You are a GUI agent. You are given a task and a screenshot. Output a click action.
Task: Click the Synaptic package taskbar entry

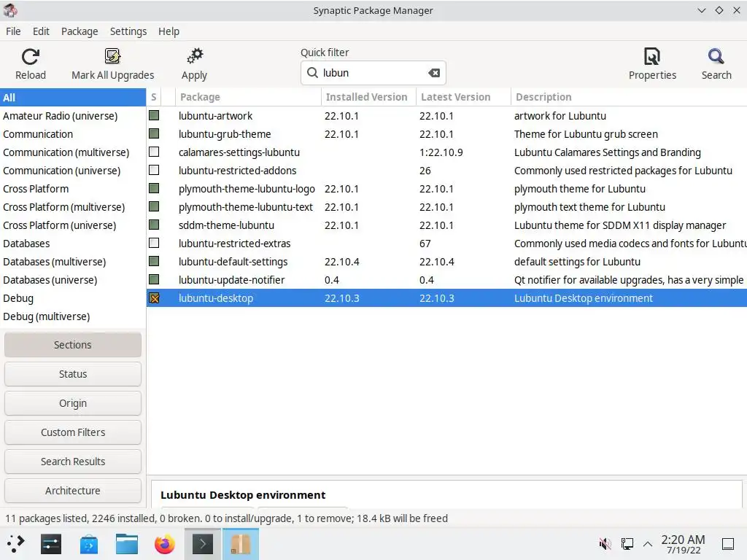point(241,544)
